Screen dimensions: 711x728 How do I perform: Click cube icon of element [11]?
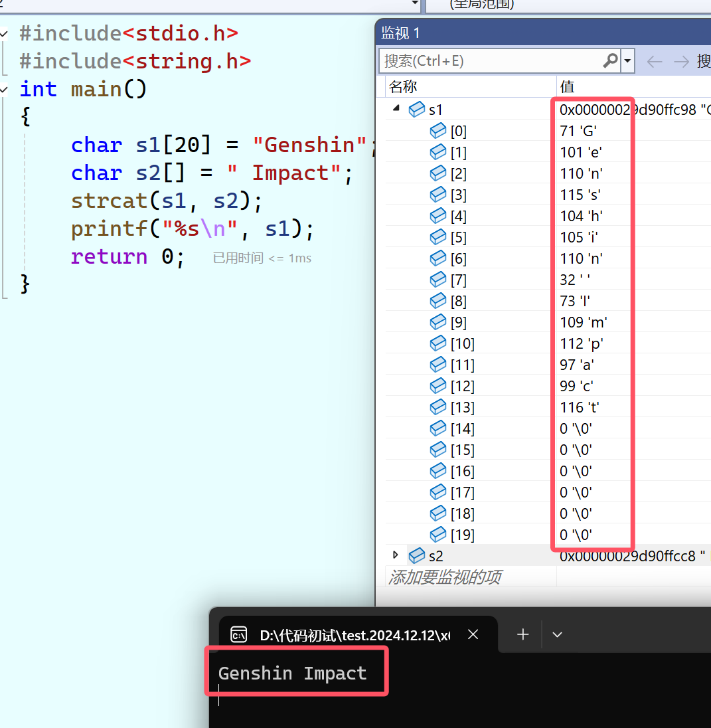(x=438, y=365)
